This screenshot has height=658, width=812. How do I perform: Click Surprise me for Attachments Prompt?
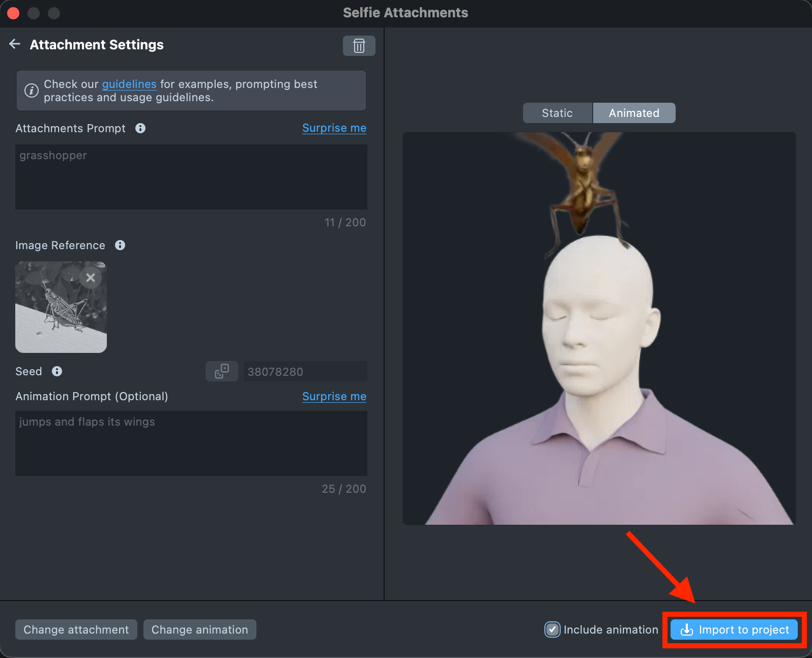click(x=334, y=128)
